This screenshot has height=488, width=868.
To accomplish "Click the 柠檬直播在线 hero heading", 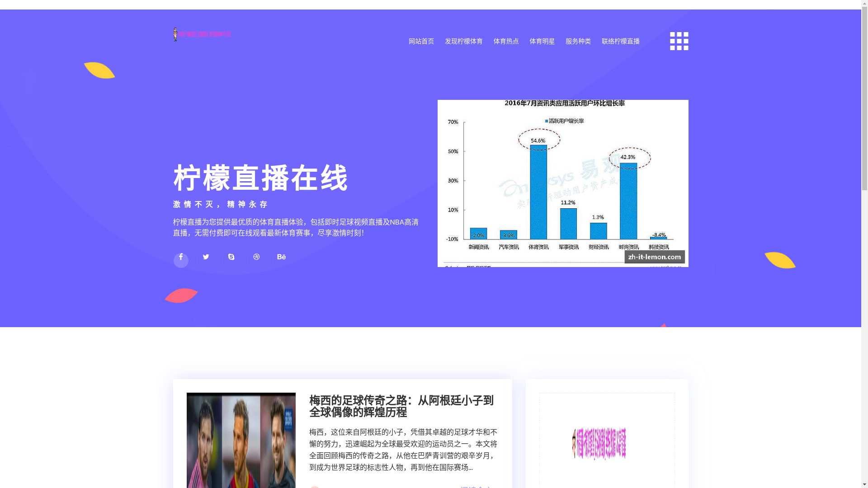I will pyautogui.click(x=260, y=178).
